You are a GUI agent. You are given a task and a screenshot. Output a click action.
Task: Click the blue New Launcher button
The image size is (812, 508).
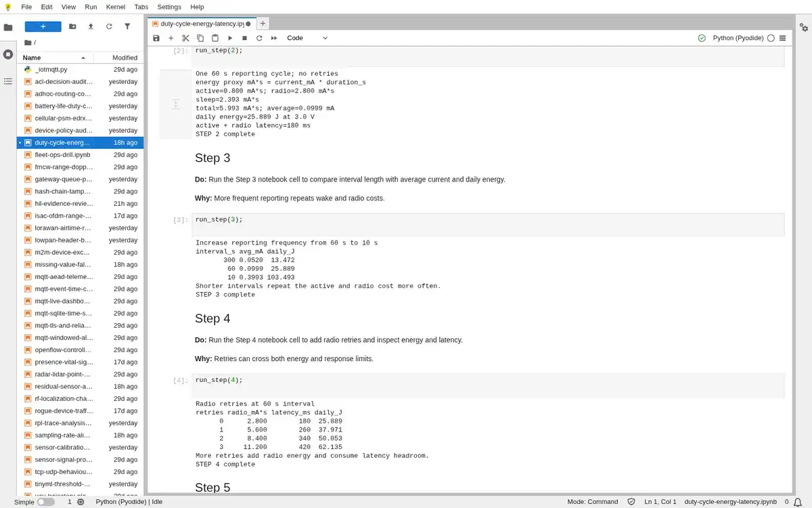pyautogui.click(x=43, y=26)
